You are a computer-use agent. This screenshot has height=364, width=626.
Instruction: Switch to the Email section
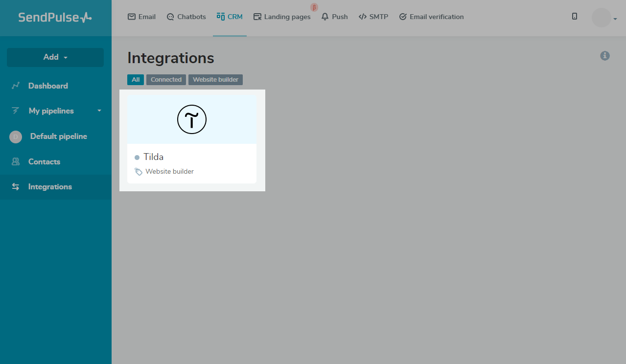pyautogui.click(x=141, y=17)
